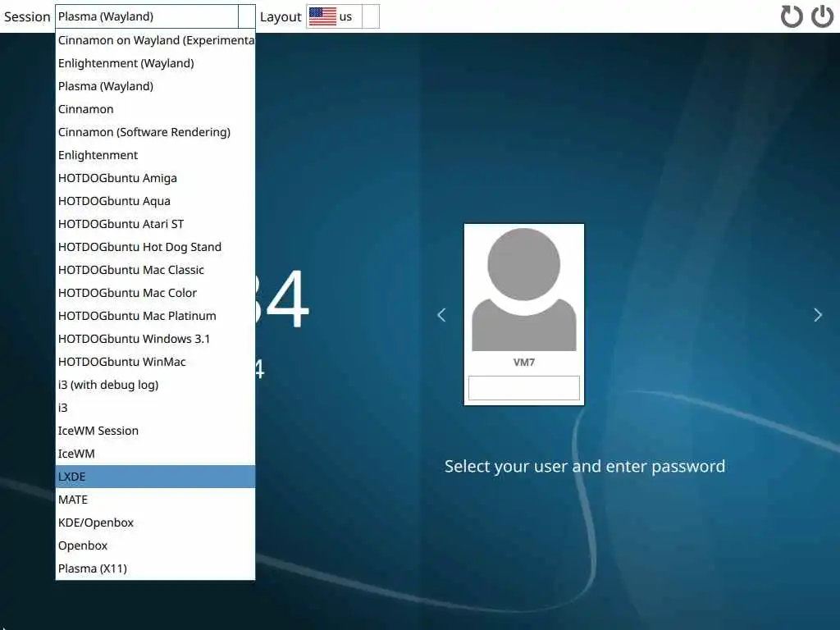840x630 pixels.
Task: Select Plasma (Wayland) in the session list
Action: tap(155, 86)
